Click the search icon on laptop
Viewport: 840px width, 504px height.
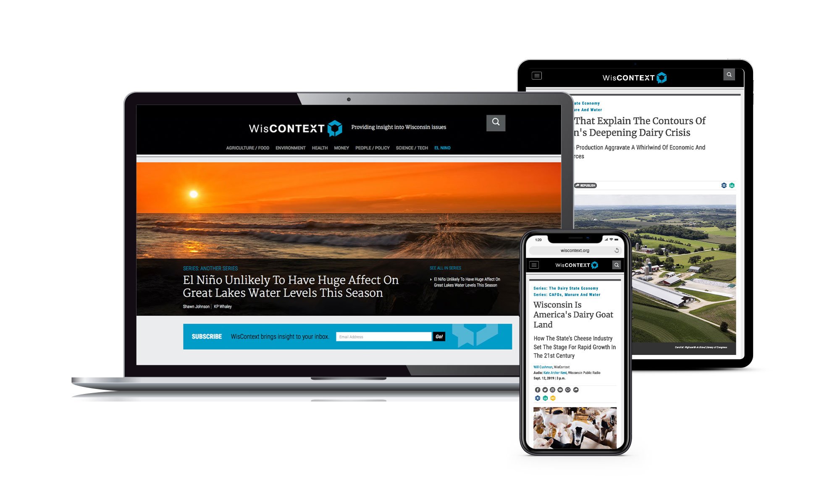pos(496,121)
